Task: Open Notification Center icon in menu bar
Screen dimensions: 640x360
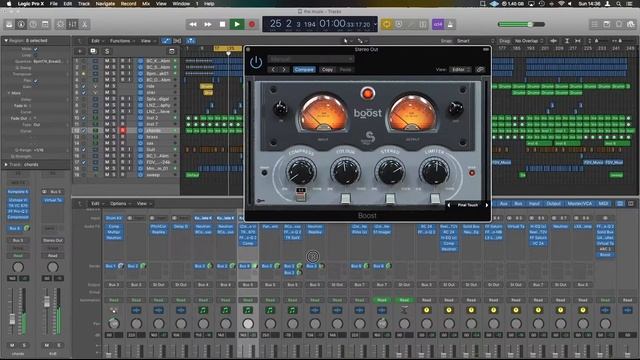Action: (x=630, y=4)
